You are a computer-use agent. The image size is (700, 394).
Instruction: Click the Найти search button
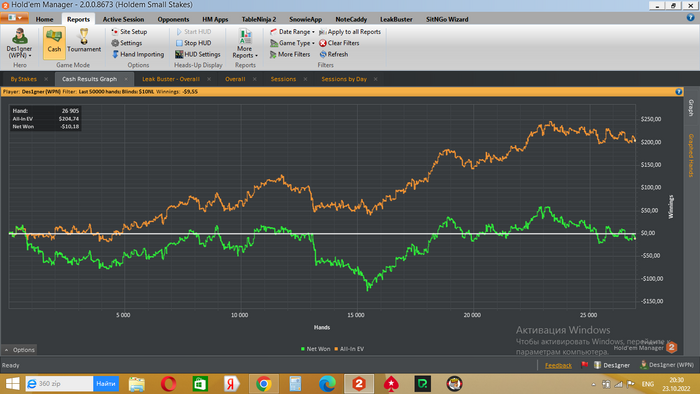pos(106,384)
